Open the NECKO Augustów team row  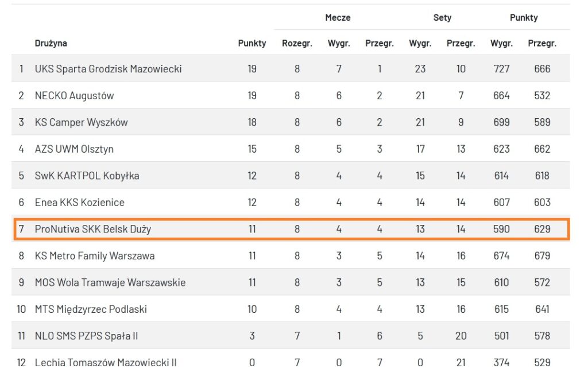pyautogui.click(x=74, y=96)
